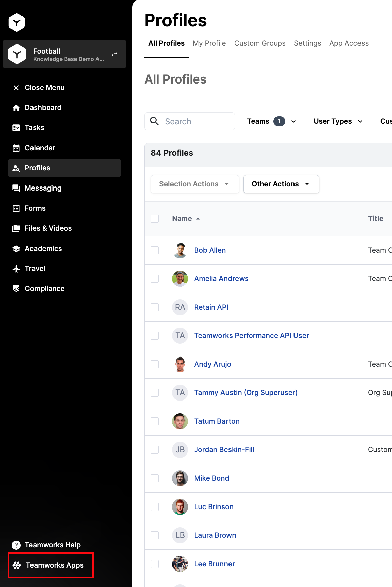Open Messaging using the chat bubble icon
Screen dimensions: 392x587
click(x=16, y=188)
